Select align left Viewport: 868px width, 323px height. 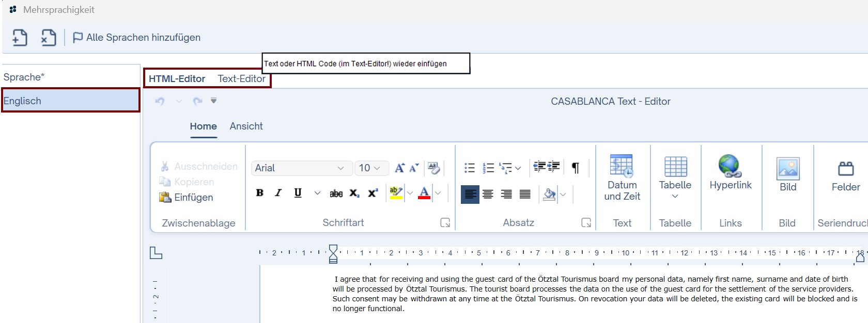click(470, 194)
